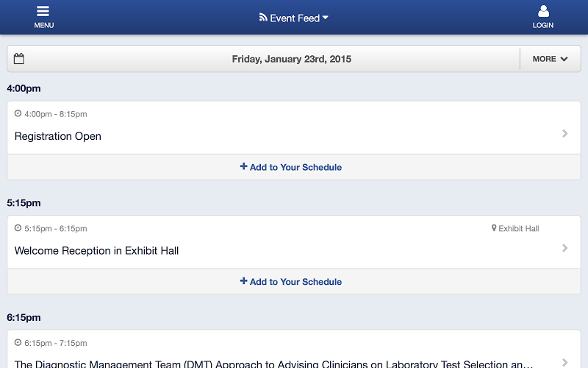The image size is (588, 368).
Task: Open Welcome Reception in Exhibit Hall title
Action: (x=96, y=251)
